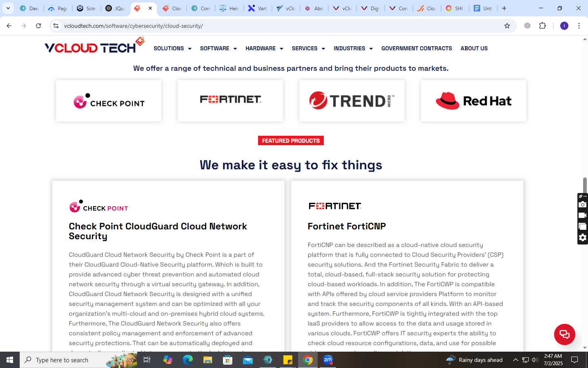The width and height of the screenshot is (588, 368).
Task: Open Zoom from the taskbar
Action: [328, 360]
